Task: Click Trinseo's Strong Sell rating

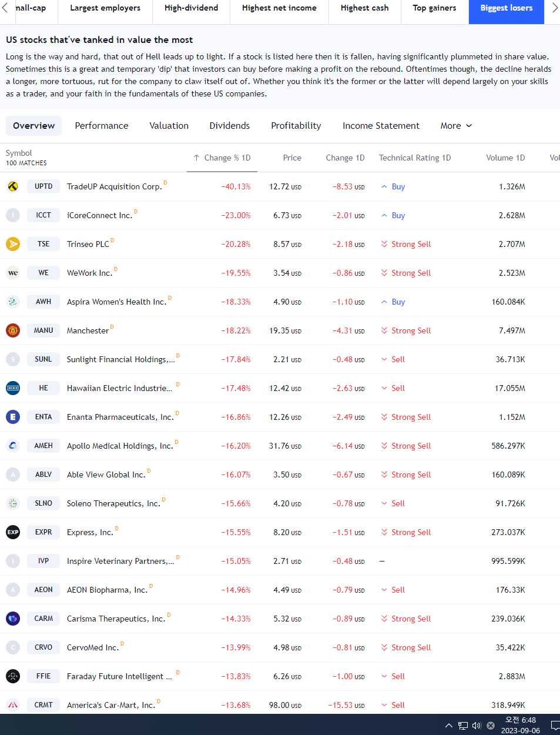Action: point(406,244)
